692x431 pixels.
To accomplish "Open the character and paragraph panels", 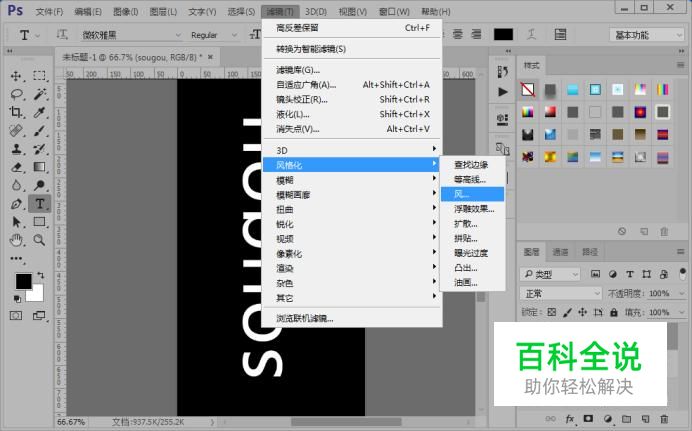I will (560, 34).
